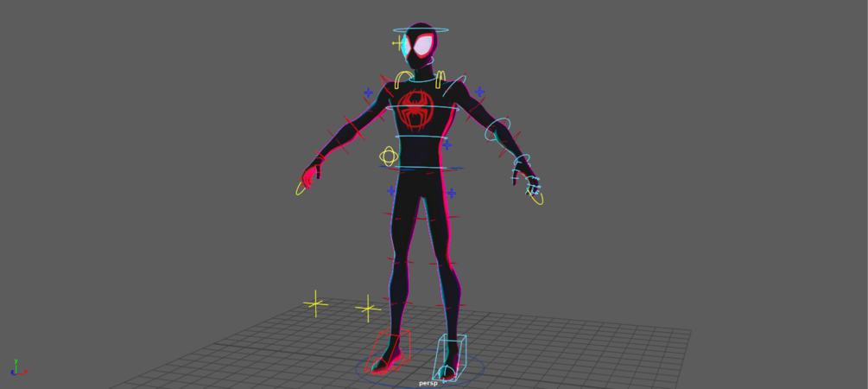Click the XYZ axis gizmo in the viewport corner
The height and width of the screenshot is (389, 868).
18,367
